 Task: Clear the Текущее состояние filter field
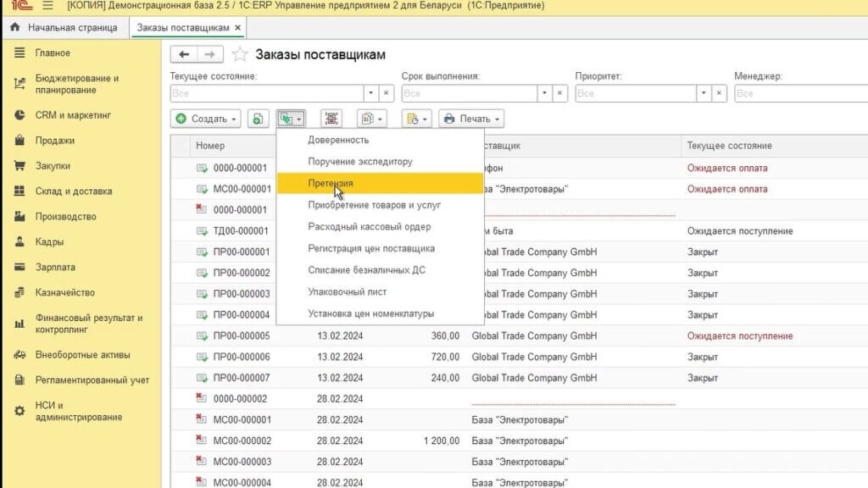point(387,93)
